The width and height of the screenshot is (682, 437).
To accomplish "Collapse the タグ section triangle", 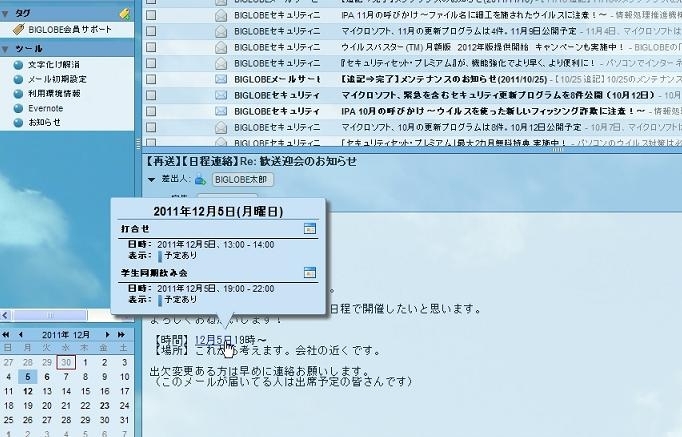I will click(5, 14).
